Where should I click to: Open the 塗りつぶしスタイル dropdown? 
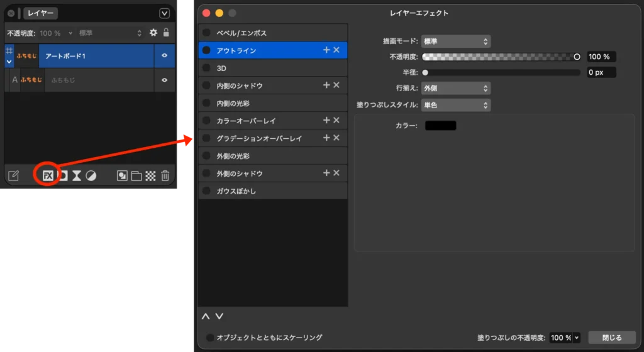(456, 105)
